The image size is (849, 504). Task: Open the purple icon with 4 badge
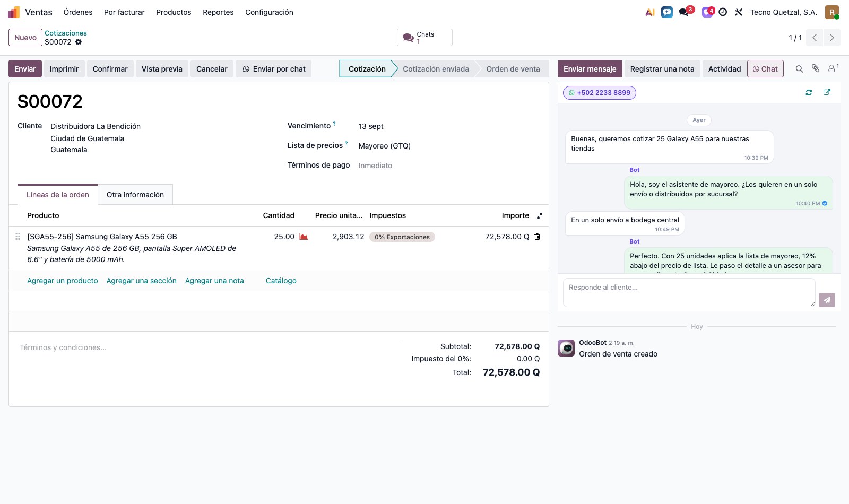[x=707, y=12]
